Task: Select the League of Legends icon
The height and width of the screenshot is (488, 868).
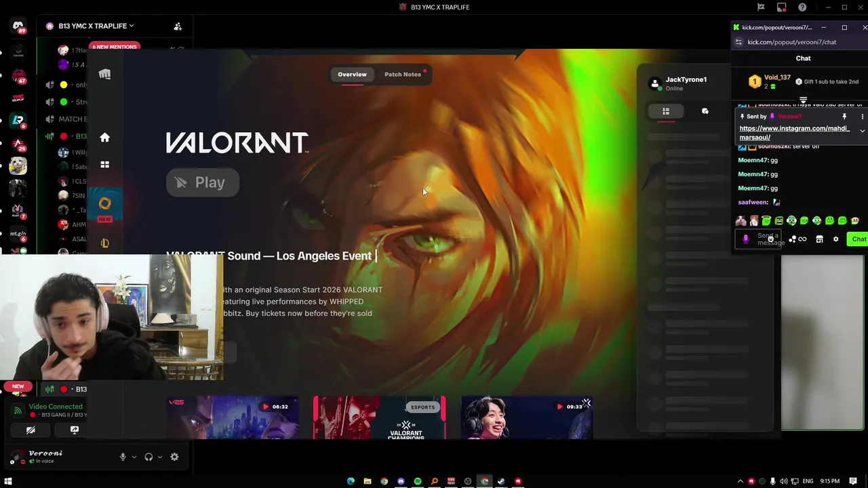Action: coord(104,243)
